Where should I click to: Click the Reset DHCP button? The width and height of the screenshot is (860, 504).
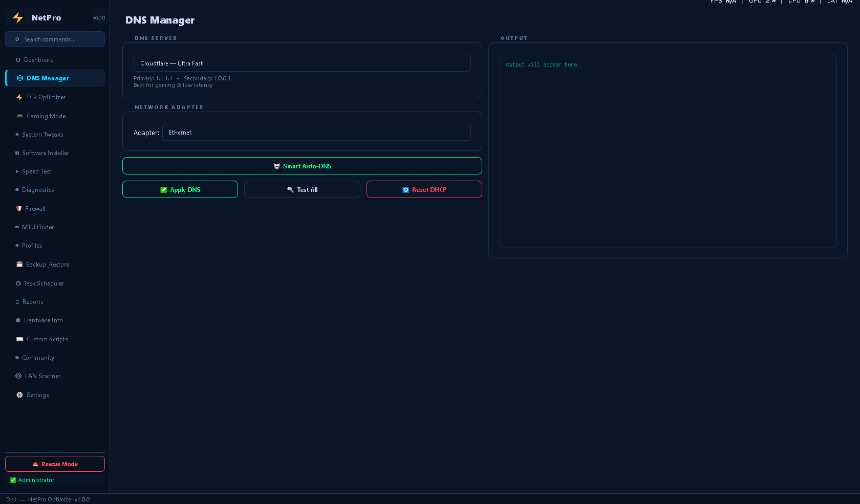(424, 189)
